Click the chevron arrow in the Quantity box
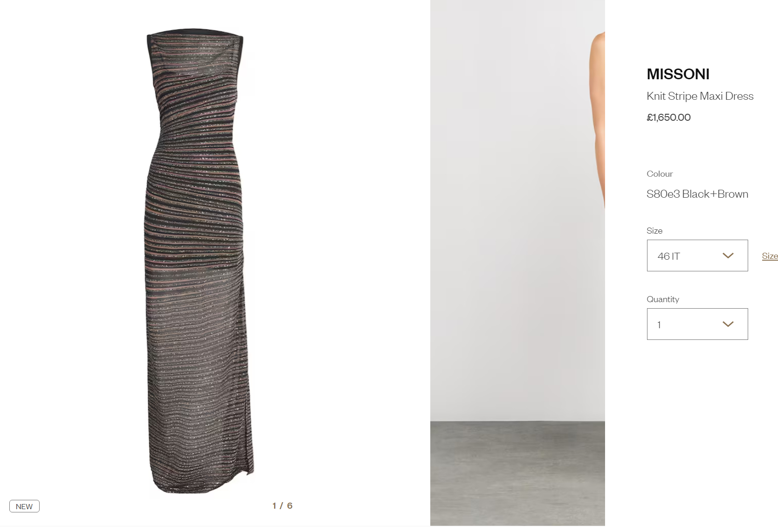 pos(728,324)
